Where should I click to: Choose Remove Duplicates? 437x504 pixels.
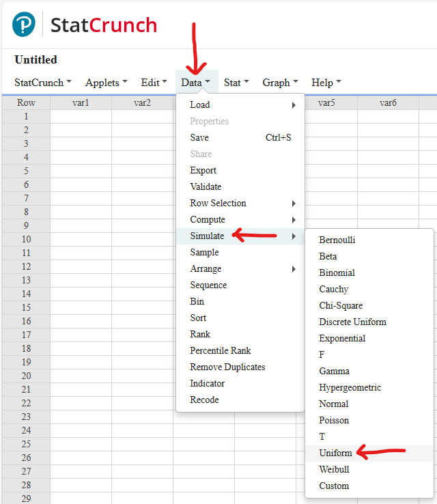(240, 367)
